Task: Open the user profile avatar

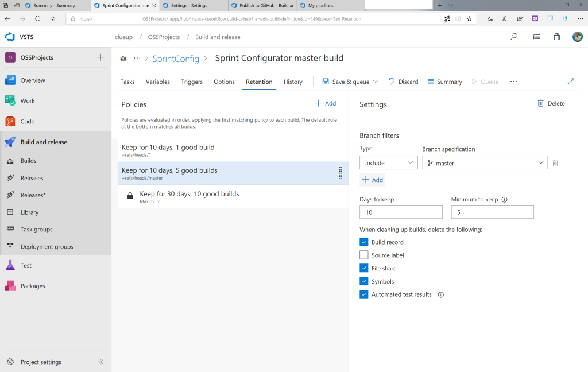Action: click(578, 37)
